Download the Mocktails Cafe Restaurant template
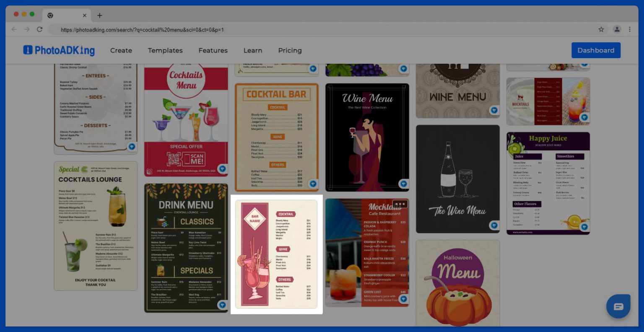 [403, 299]
